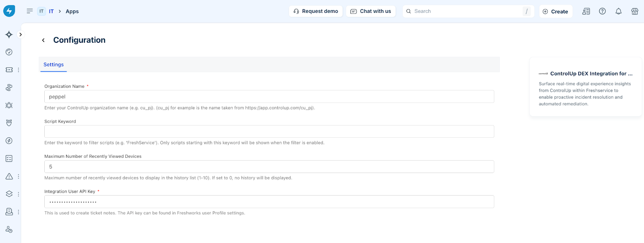Open the Tickets more options dots
Screen dimensions: 644x243
[x=19, y=70]
